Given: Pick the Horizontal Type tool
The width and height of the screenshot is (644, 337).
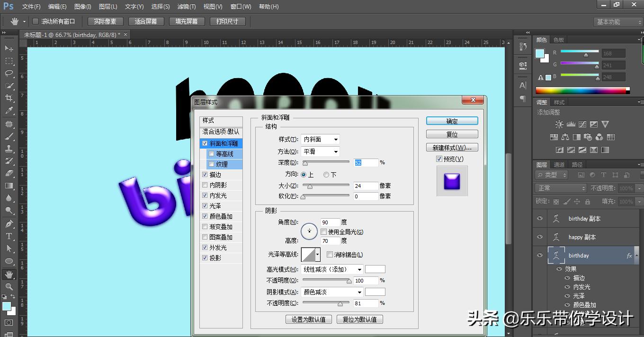Looking at the screenshot, I should [9, 237].
